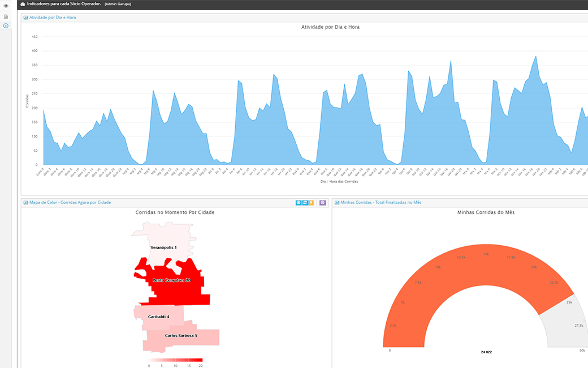Open the Atividade por Dia e Hora panel title
Image resolution: width=588 pixels, height=368 pixels.
(53, 18)
